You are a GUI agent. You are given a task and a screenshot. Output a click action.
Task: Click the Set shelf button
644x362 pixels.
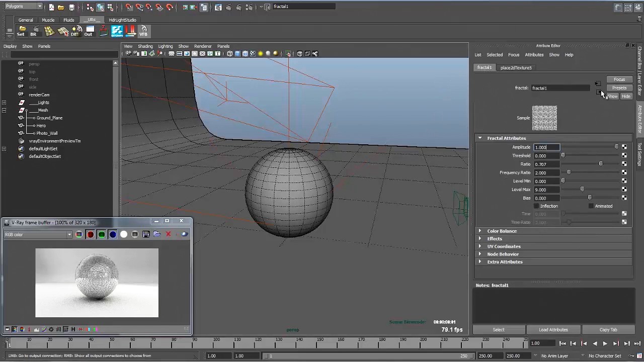[x=21, y=31]
